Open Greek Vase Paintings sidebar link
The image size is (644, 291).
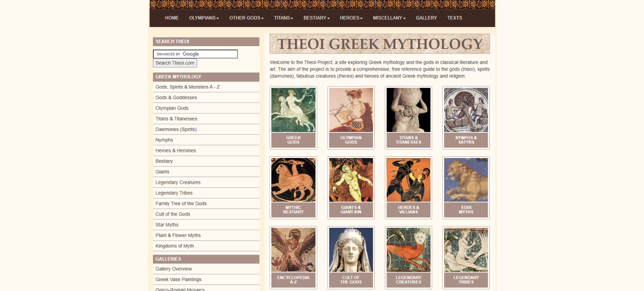pyautogui.click(x=206, y=279)
